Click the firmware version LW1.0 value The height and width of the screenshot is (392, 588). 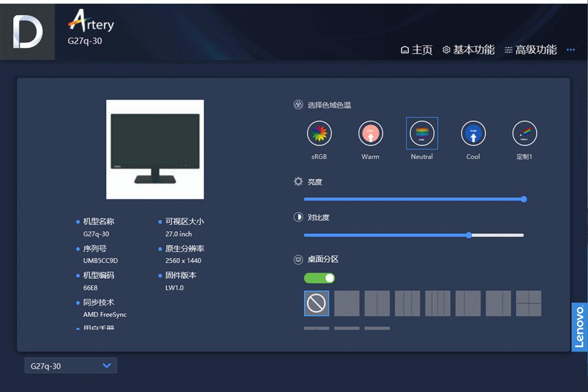pyautogui.click(x=175, y=288)
